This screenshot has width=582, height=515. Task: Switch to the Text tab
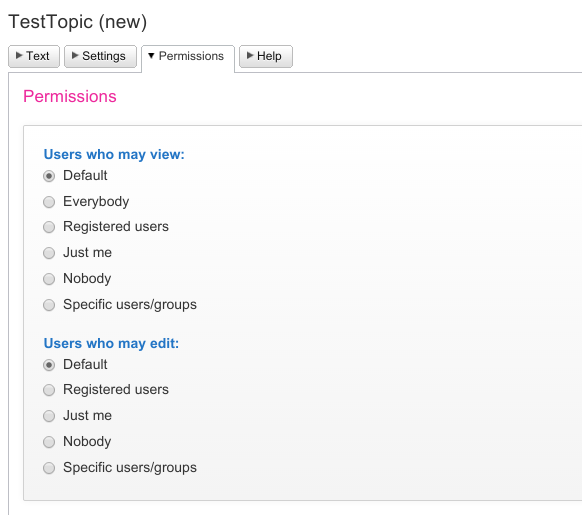(x=34, y=56)
